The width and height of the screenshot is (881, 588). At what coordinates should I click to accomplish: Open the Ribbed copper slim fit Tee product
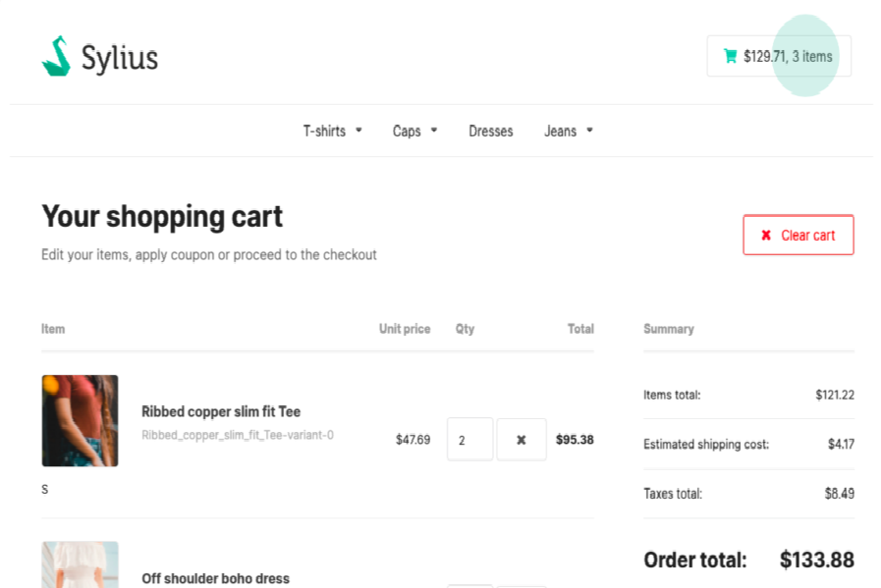pyautogui.click(x=221, y=411)
